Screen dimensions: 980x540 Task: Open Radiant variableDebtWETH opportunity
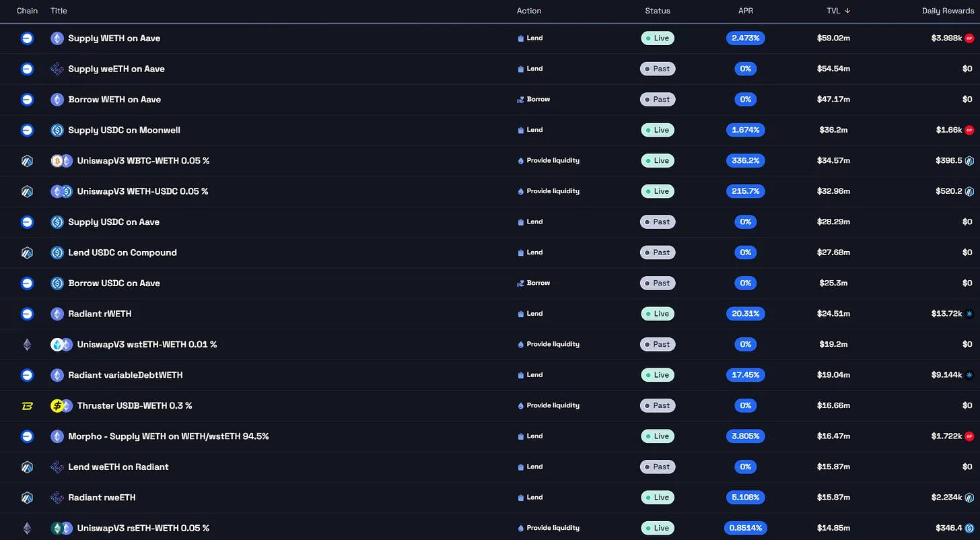[x=125, y=375]
